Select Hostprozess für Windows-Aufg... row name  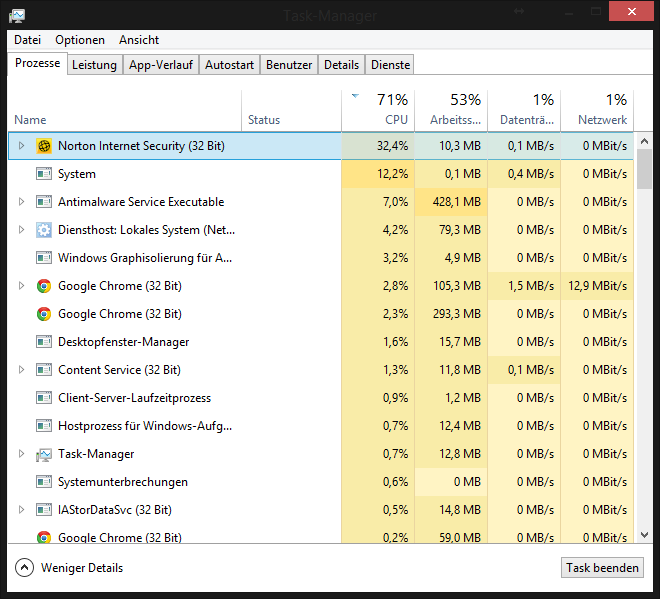[145, 426]
